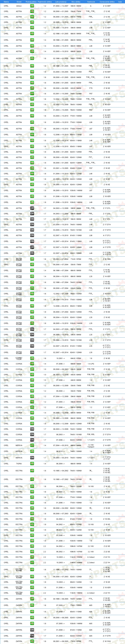Click the petrol icon in the MERIVA Twinport row
The width and height of the screenshot is (125, 644).
(32, 445)
